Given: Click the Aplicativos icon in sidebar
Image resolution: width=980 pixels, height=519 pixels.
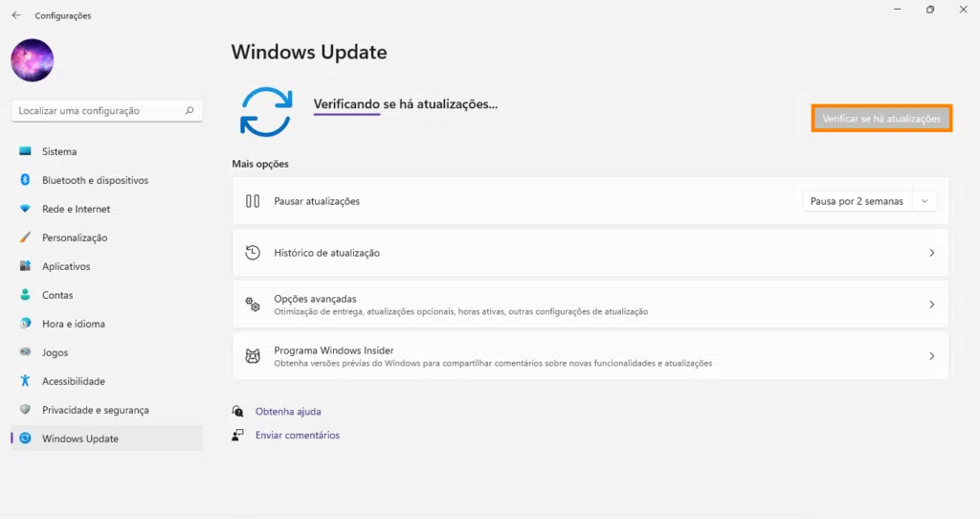Looking at the screenshot, I should tap(25, 266).
